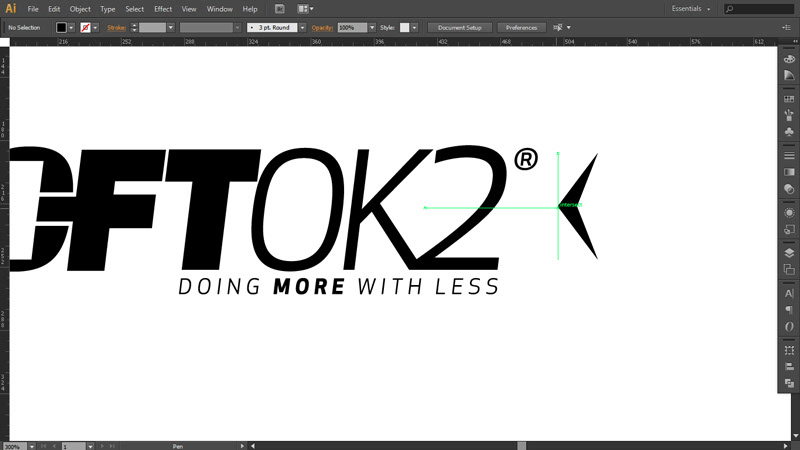Screen dimensions: 800x450
Task: Open the Paragraph panel icon
Action: pos(789,310)
